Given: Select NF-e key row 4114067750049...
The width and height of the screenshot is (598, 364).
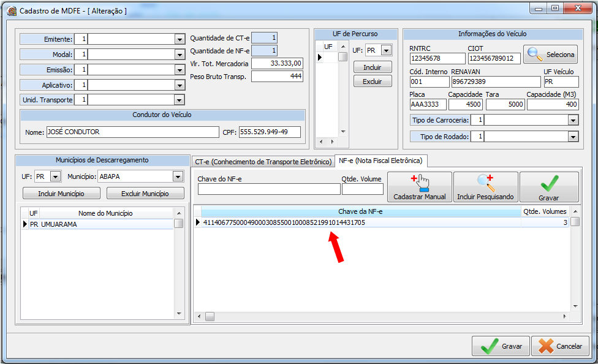Looking at the screenshot, I should tap(361, 222).
